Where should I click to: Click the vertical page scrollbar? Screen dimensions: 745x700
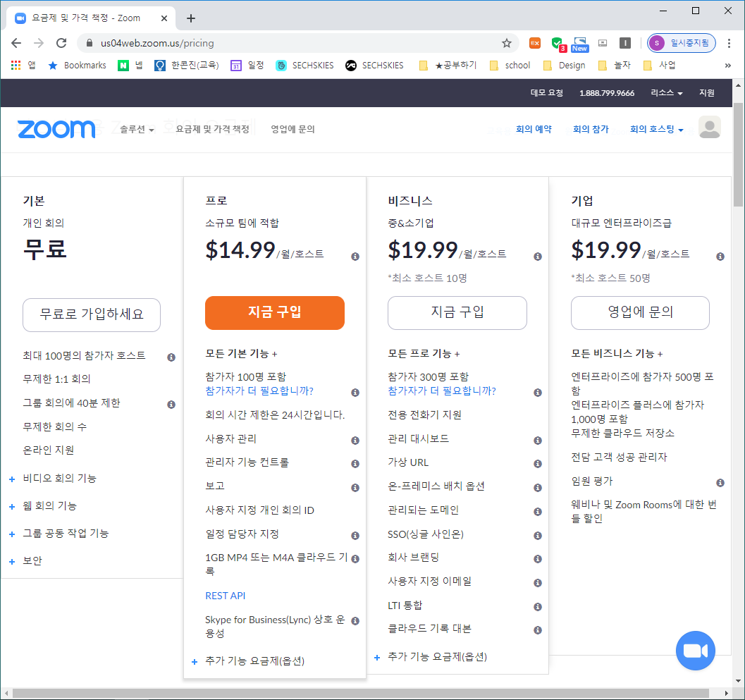click(738, 154)
